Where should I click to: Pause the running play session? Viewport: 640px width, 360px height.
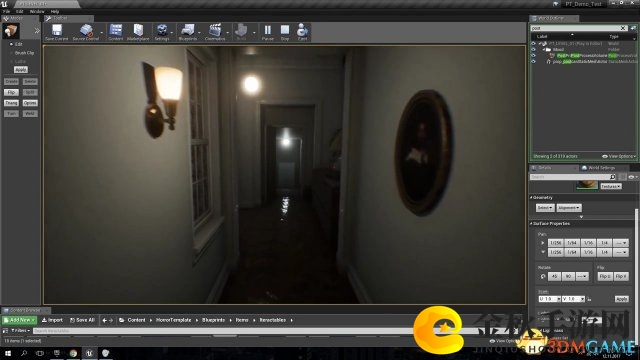[x=268, y=32]
